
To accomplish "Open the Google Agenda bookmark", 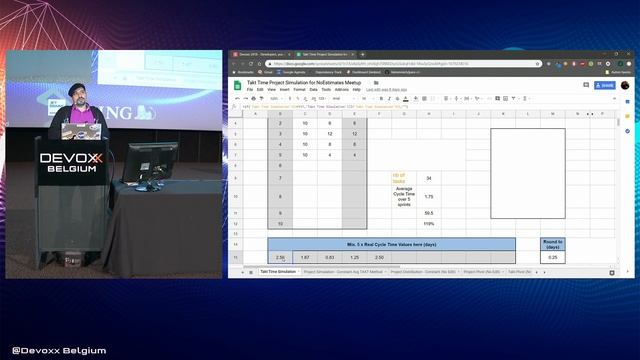I will pos(291,72).
